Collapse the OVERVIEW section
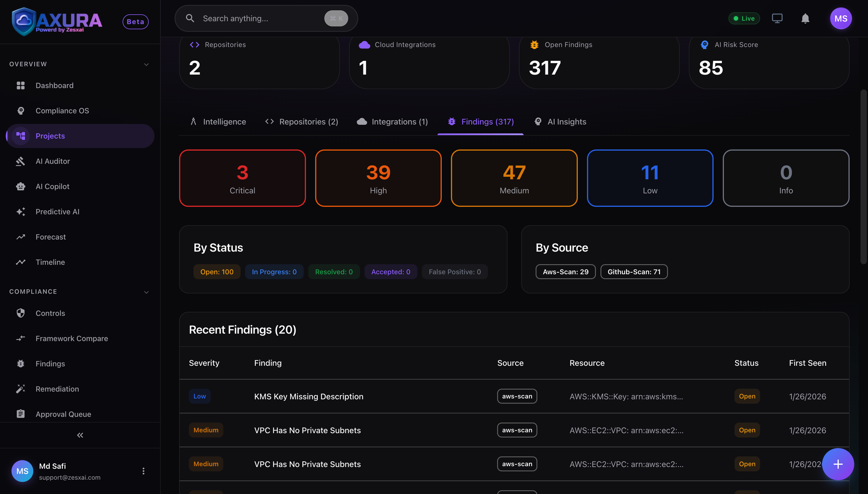868x494 pixels. [146, 64]
